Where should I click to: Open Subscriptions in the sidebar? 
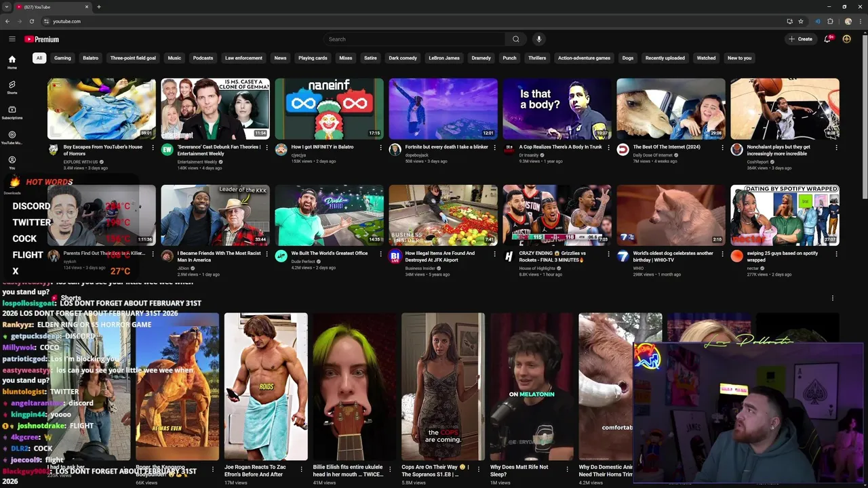coord(12,113)
